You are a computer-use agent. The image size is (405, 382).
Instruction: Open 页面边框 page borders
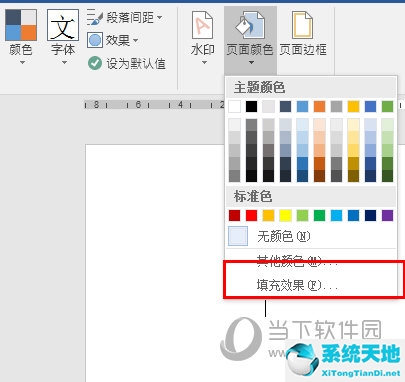pos(303,33)
